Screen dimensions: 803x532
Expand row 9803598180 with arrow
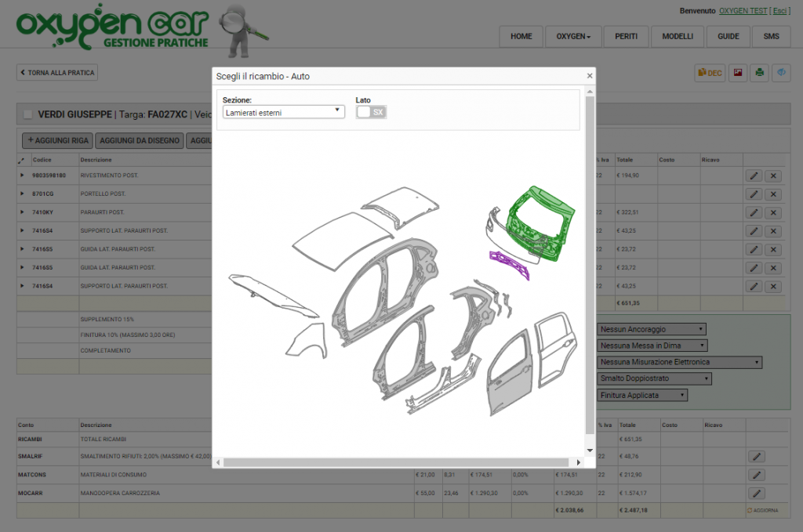(x=22, y=176)
